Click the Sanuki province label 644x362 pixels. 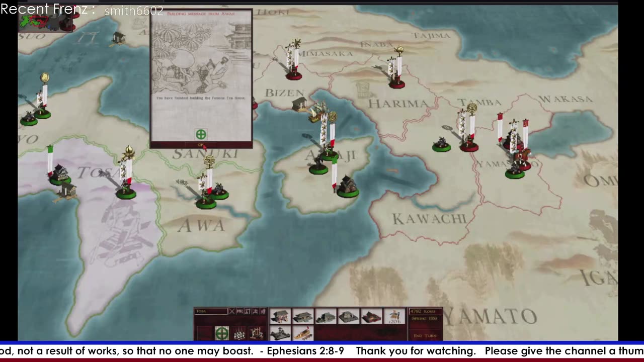[x=205, y=154]
